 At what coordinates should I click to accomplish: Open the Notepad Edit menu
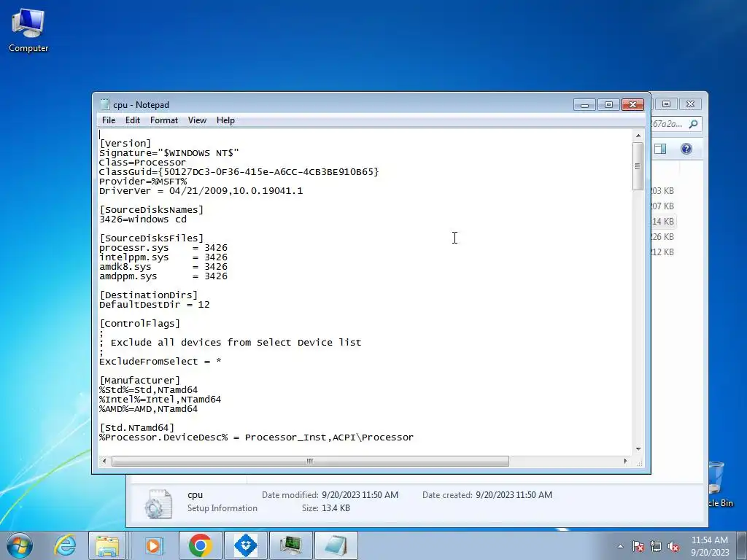click(x=133, y=120)
